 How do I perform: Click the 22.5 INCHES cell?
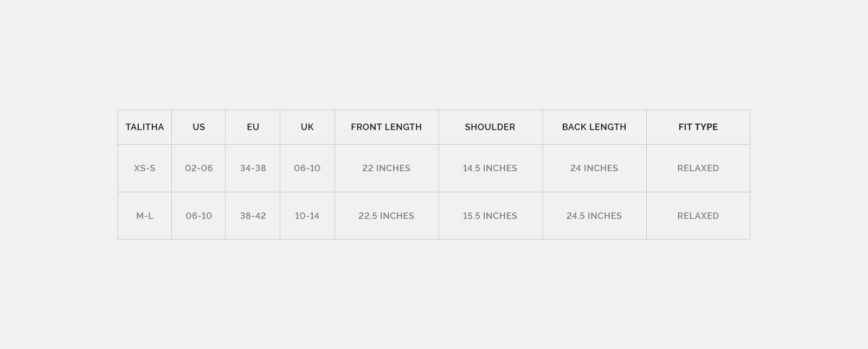click(387, 216)
